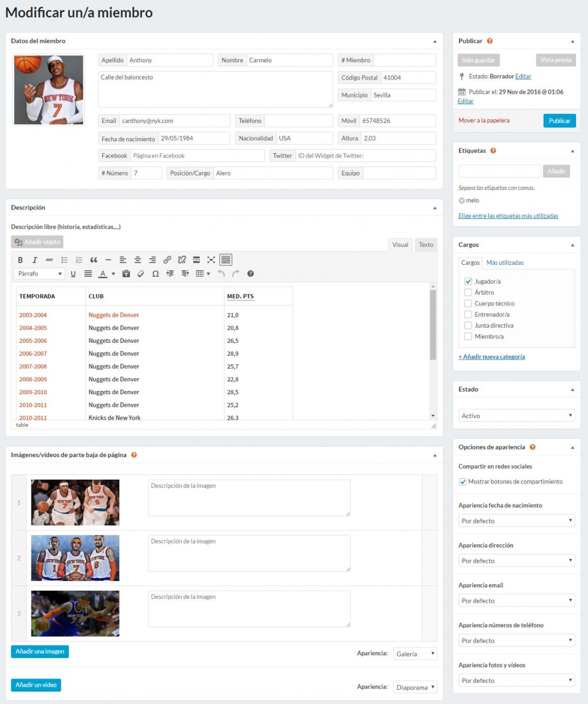Remove the 'melo' tag
The image size is (588, 704).
coord(462,200)
